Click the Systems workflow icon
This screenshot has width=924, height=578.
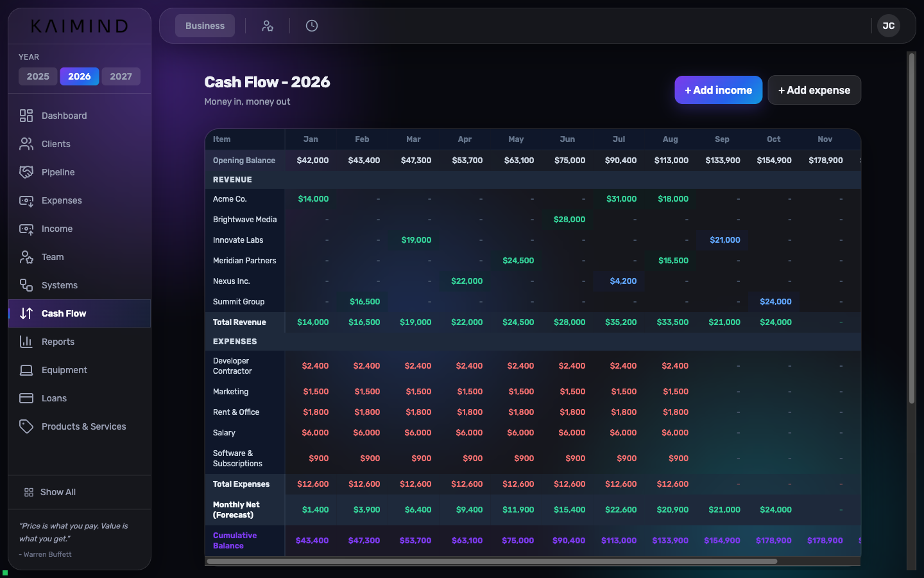(x=26, y=285)
